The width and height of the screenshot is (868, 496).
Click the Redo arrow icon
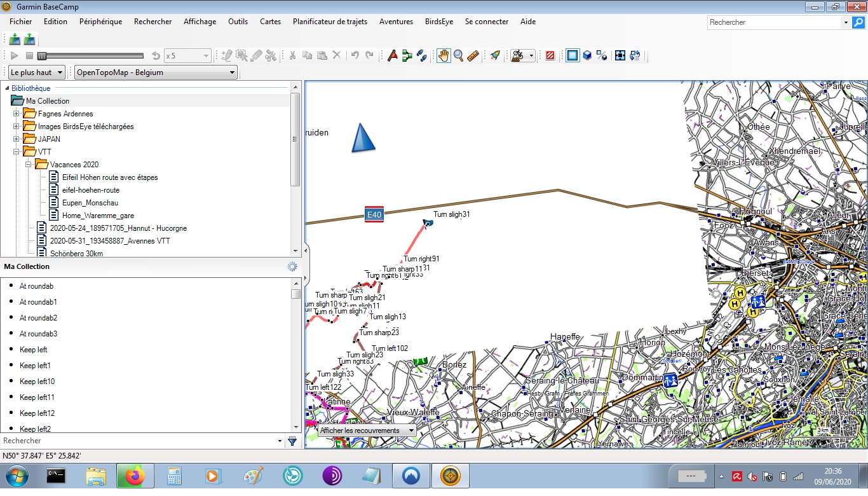[370, 56]
